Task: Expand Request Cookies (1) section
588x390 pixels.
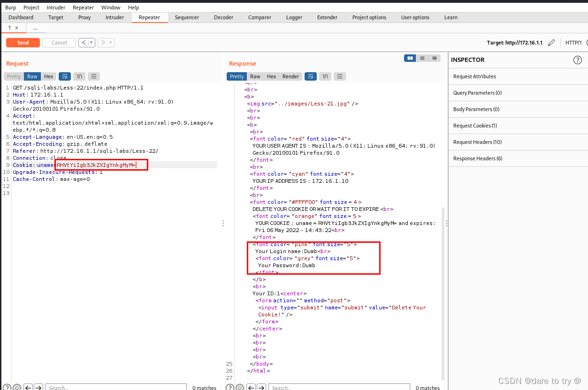Action: 518,126
